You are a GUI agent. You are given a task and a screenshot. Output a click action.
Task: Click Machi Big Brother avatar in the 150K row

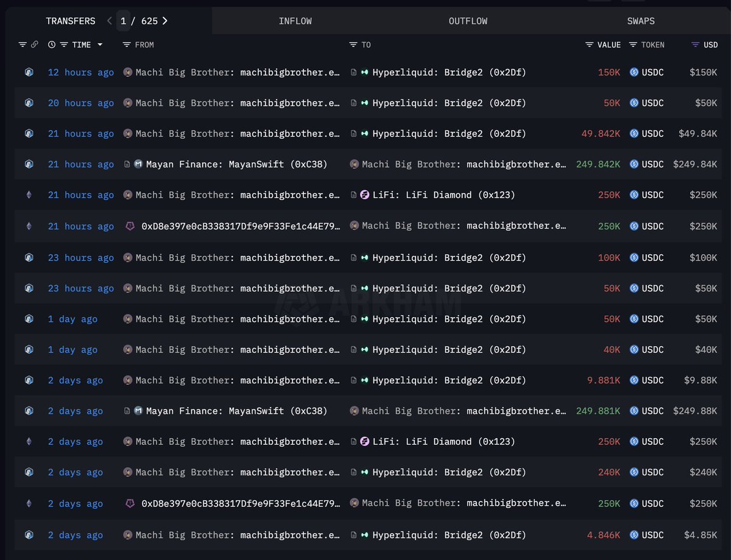128,72
